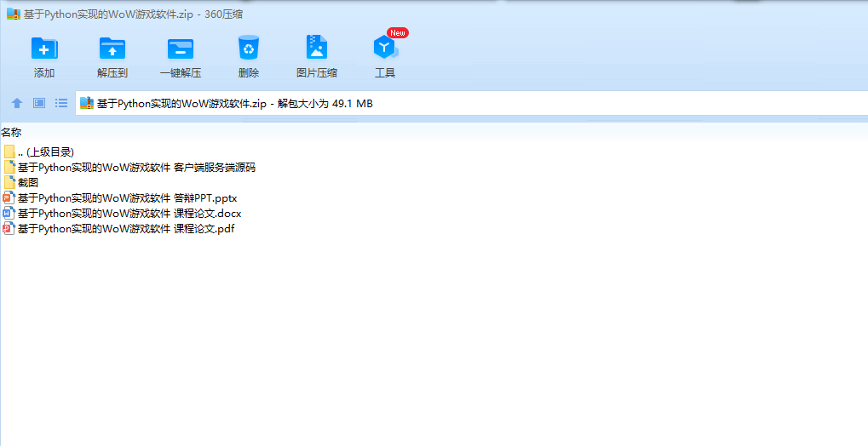
Task: Select the 答辩PPT.pptx file
Action: [120, 197]
